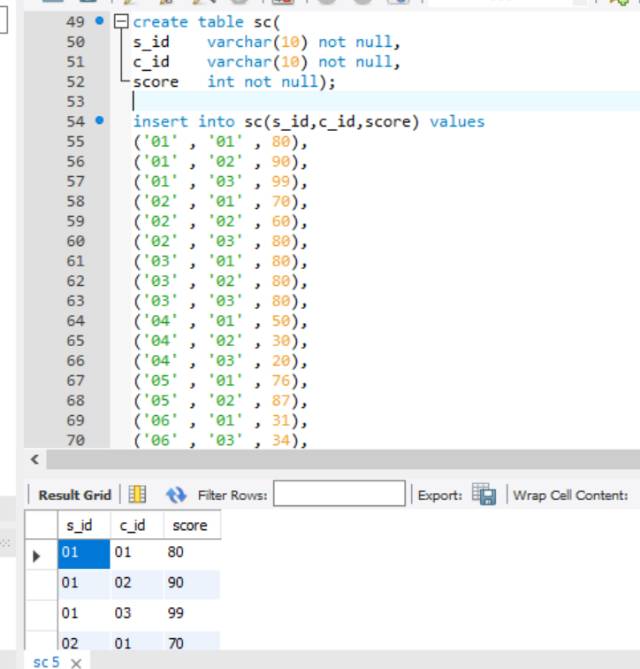Export the recordset using the Export icon
Screen dimensions: 640x669
pos(484,495)
